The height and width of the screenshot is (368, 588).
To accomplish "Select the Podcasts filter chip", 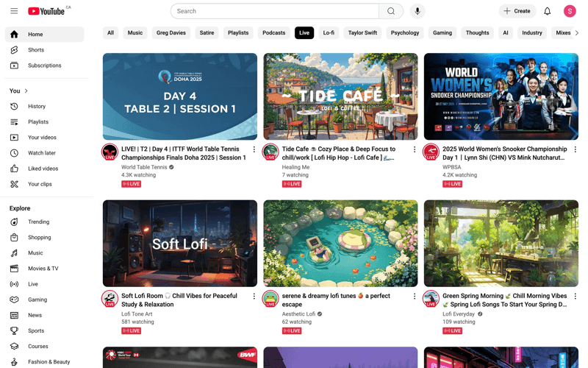I will click(273, 33).
